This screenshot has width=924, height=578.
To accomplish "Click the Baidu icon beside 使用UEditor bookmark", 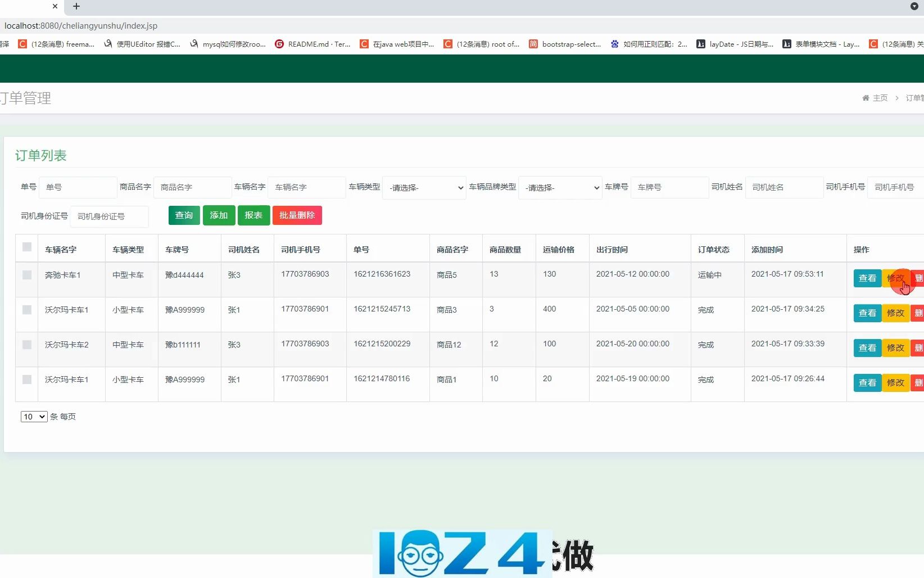I will (x=107, y=44).
